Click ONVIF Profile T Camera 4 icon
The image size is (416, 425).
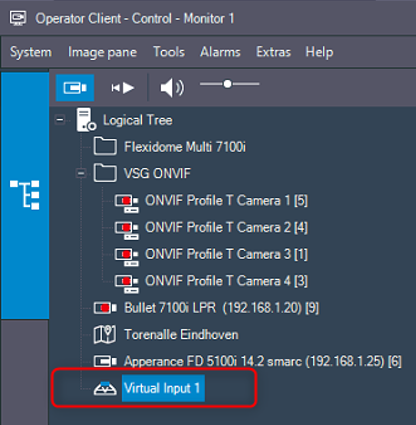click(126, 284)
